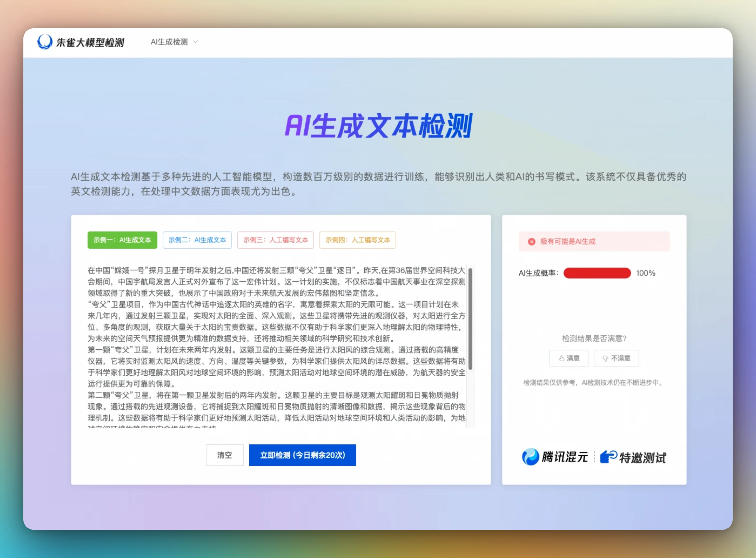Click the red AI生成概率 progress bar
Viewport: 756px width, 558px height.
(x=597, y=273)
